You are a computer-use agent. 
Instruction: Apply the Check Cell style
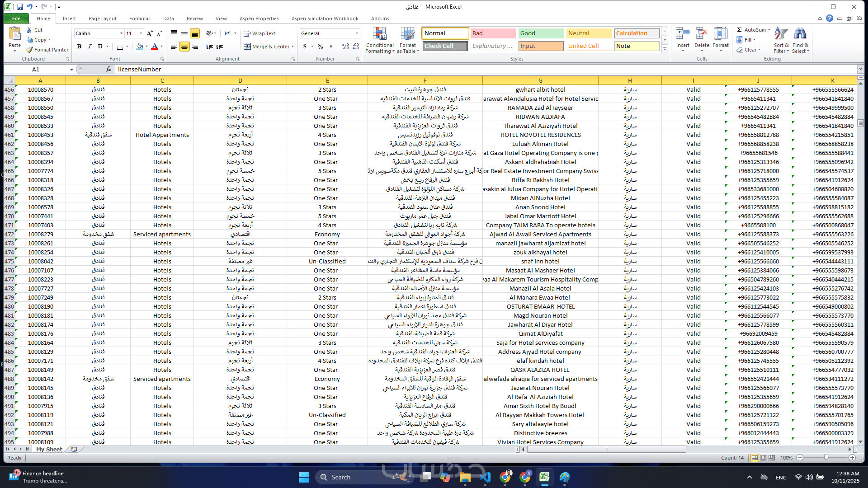click(x=445, y=46)
